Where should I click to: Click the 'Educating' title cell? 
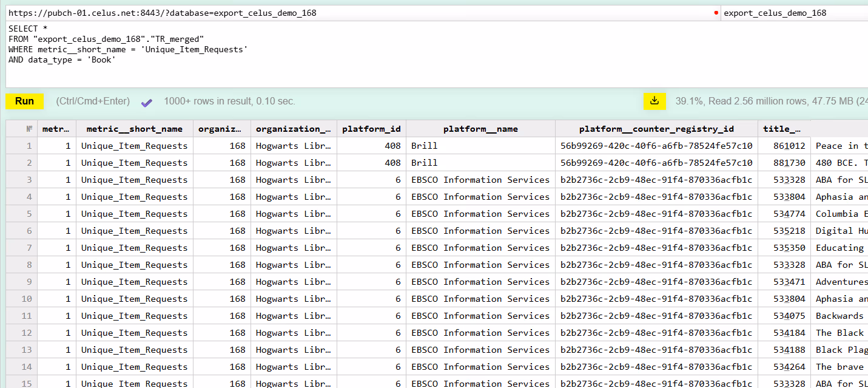839,248
